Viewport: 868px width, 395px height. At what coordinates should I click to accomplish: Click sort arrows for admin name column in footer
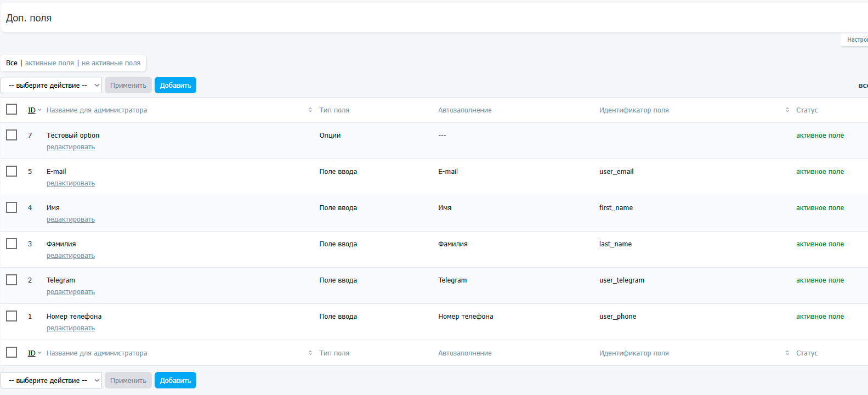310,353
